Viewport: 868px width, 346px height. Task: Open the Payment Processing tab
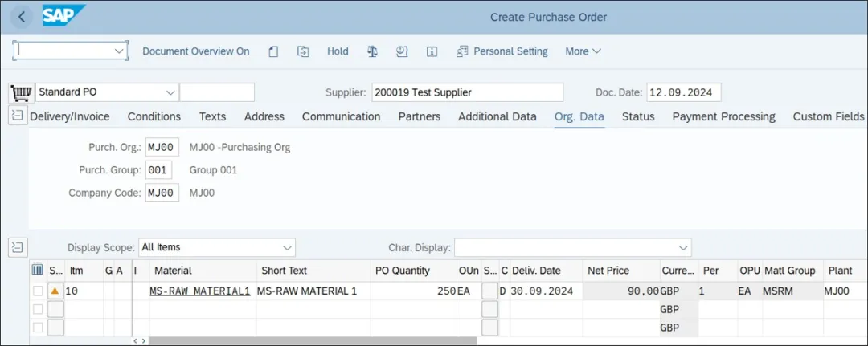[x=723, y=116]
